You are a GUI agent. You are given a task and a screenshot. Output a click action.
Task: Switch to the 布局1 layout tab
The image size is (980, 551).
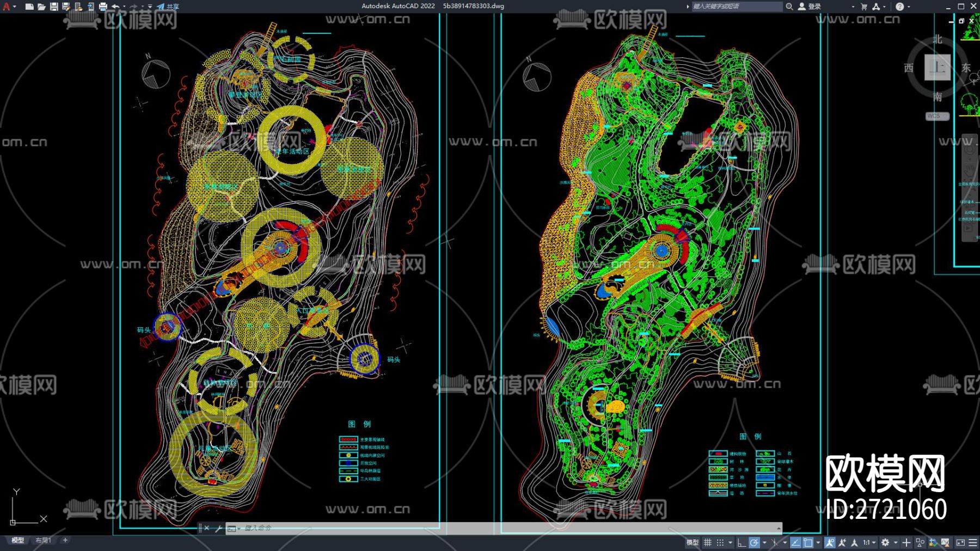pos(44,541)
